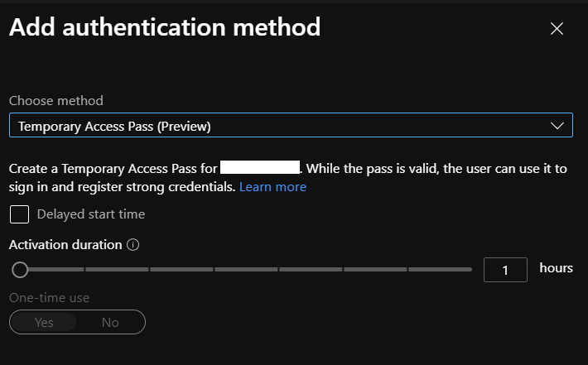Click the activation duration slider handle
Image resolution: width=588 pixels, height=365 pixels.
(20, 269)
